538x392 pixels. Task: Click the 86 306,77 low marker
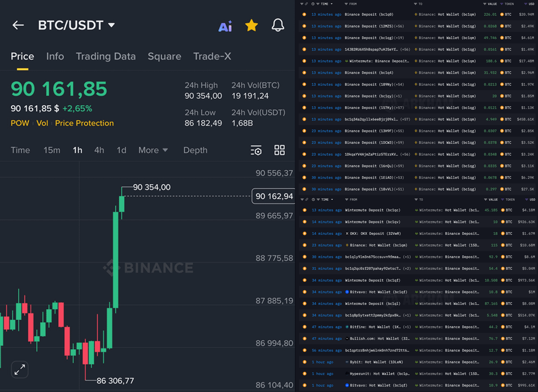coord(115,381)
